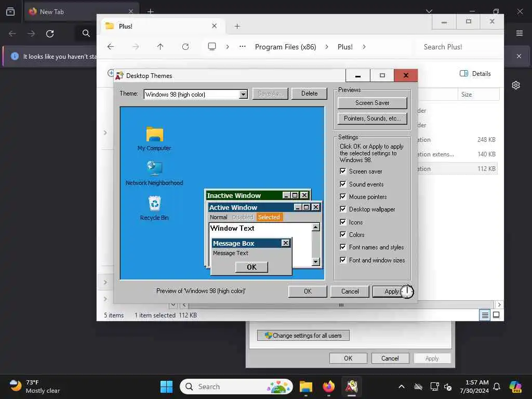This screenshot has height=399, width=532.
Task: Click Firefox list all tabs arrow
Action: (x=429, y=11)
